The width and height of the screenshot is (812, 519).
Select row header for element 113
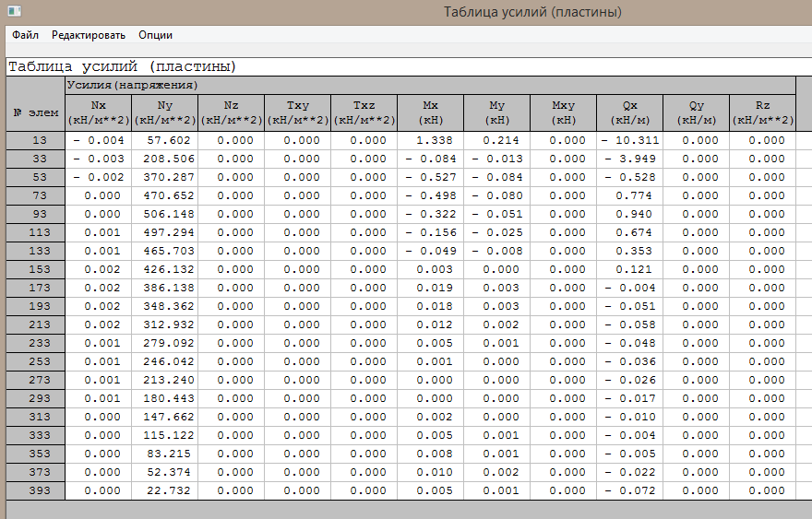click(x=36, y=232)
